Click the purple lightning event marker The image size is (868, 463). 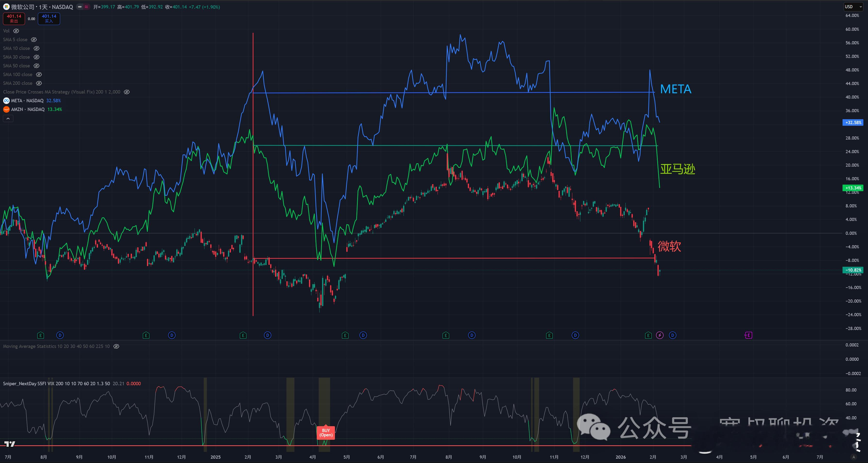click(x=660, y=335)
